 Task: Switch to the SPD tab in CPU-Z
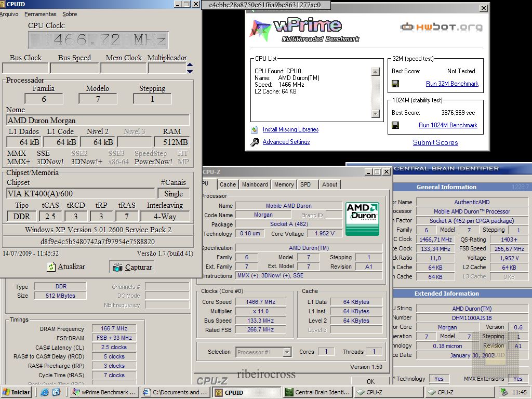tap(305, 184)
